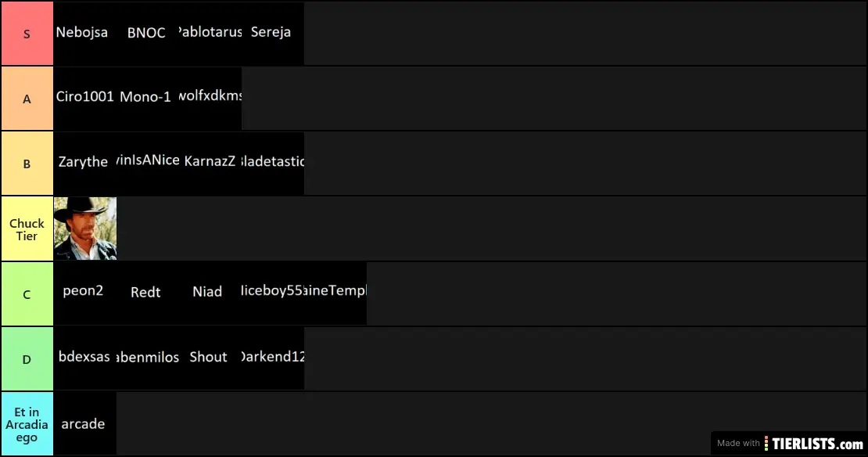
Task: Click the Sereja tile
Action: coord(272,34)
